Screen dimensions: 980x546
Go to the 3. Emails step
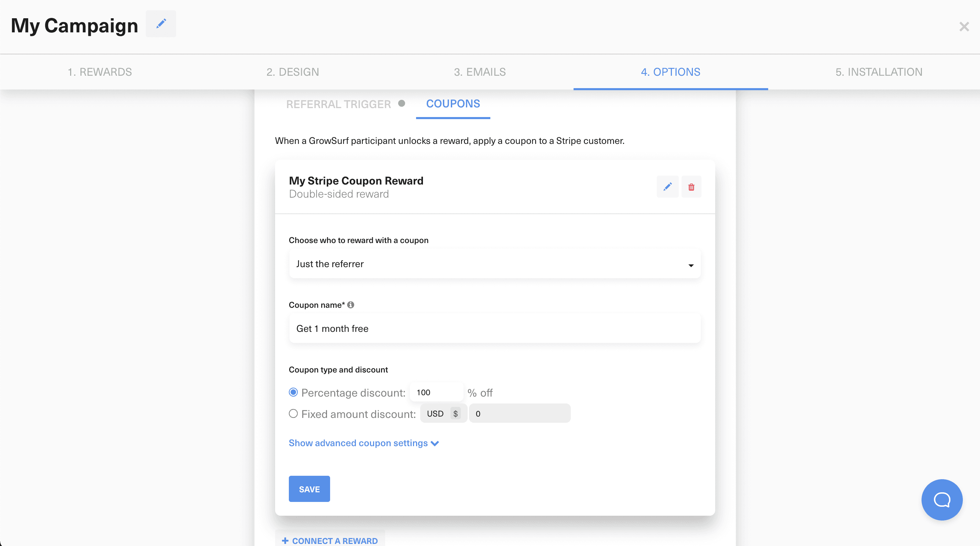click(x=480, y=72)
